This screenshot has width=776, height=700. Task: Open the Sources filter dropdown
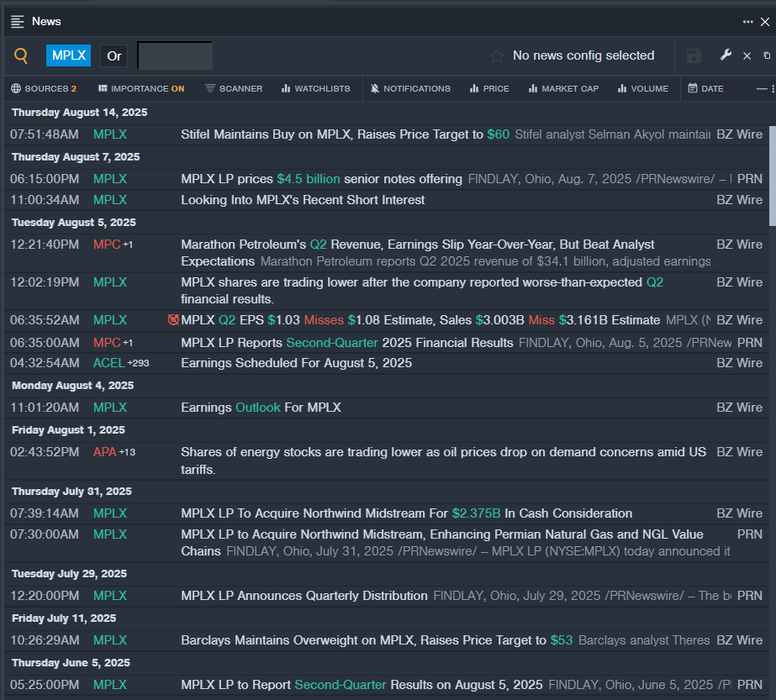click(x=44, y=88)
